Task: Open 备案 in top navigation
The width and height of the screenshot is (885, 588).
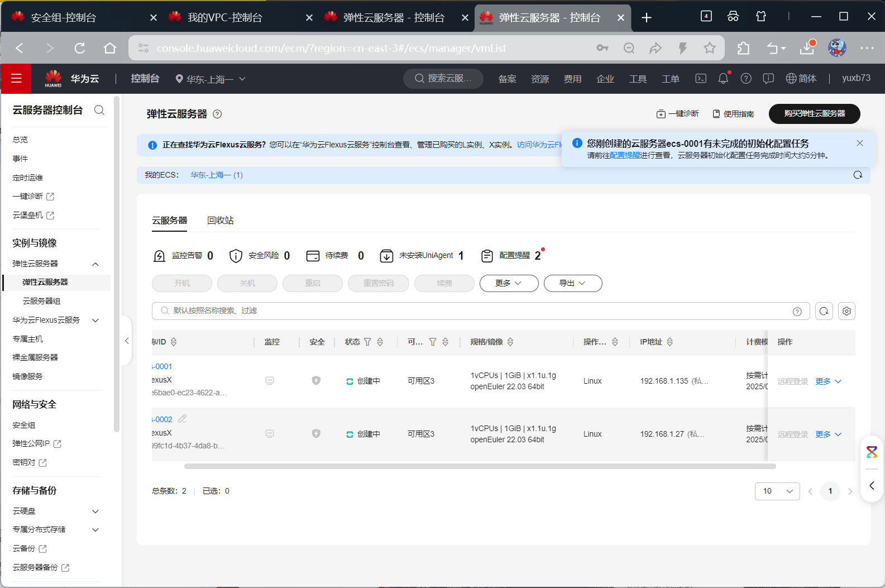Action: click(x=507, y=79)
